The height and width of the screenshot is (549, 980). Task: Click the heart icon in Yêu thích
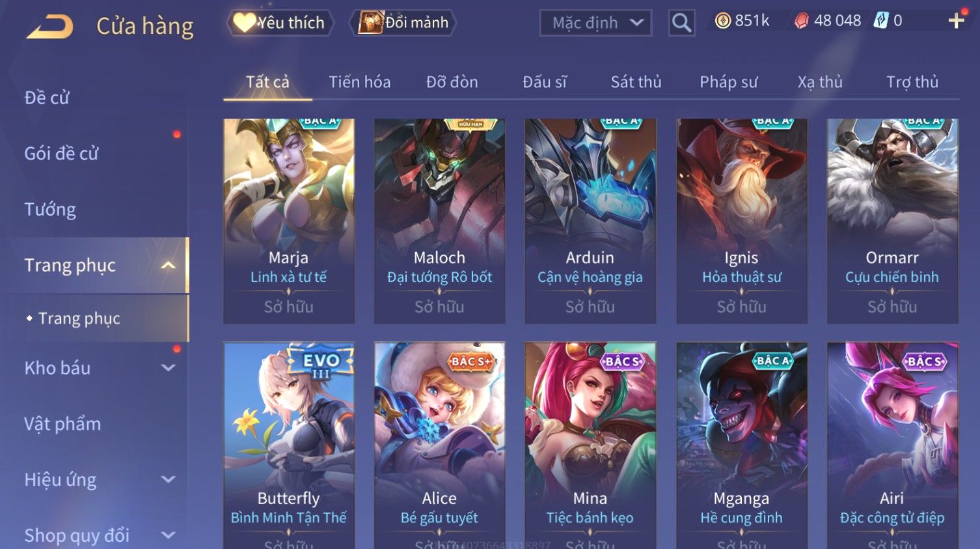245,22
